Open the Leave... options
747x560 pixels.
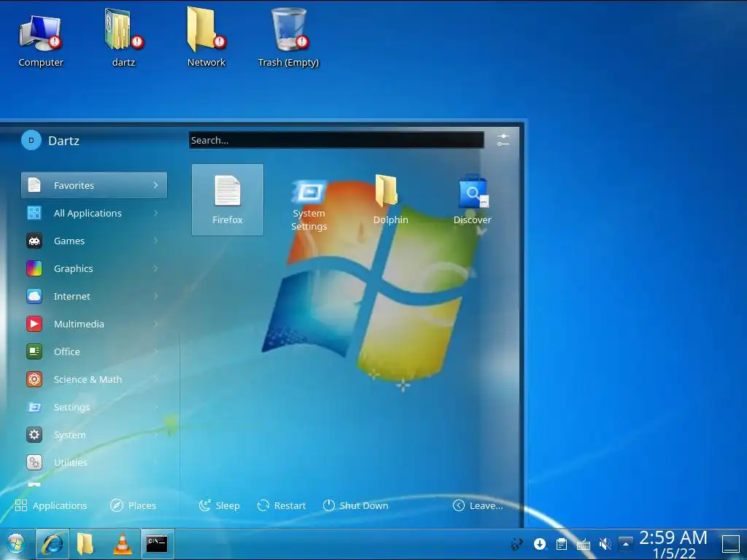pyautogui.click(x=478, y=505)
